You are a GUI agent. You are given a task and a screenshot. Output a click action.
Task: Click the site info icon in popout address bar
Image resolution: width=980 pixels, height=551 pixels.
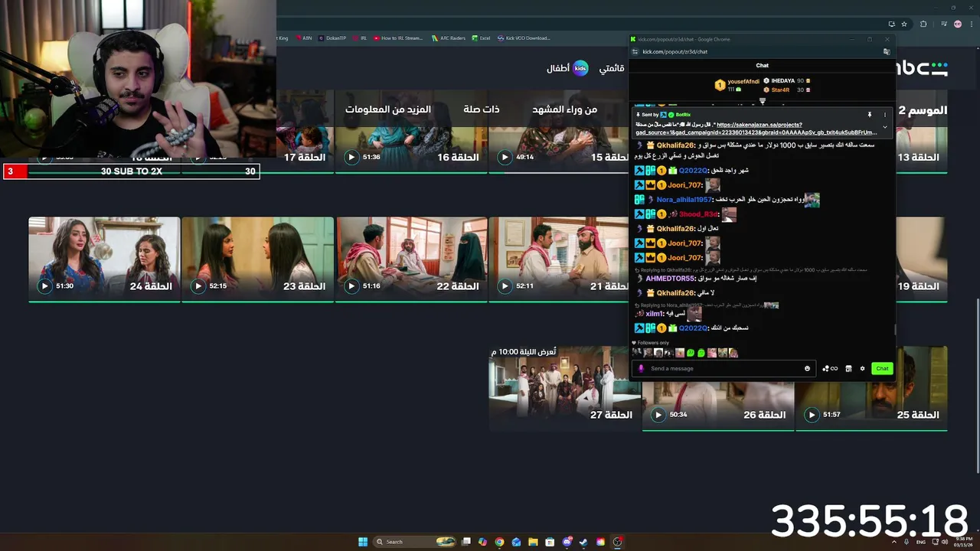(634, 51)
